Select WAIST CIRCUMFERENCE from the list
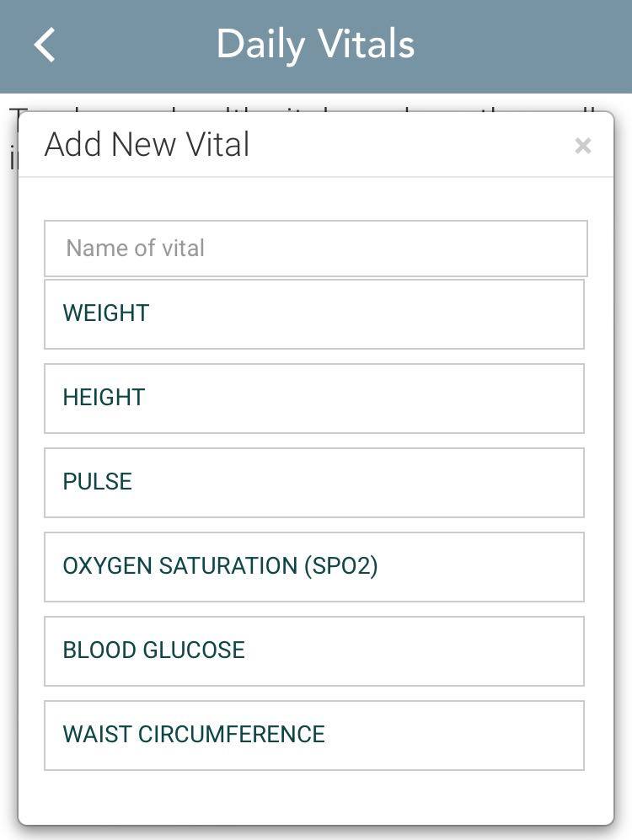The image size is (632, 840). click(313, 735)
